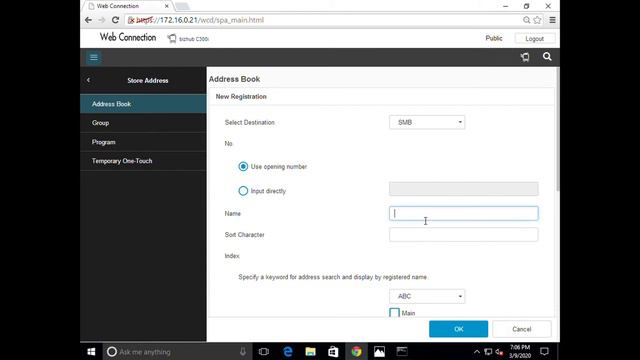Click the Public user label

(x=493, y=38)
